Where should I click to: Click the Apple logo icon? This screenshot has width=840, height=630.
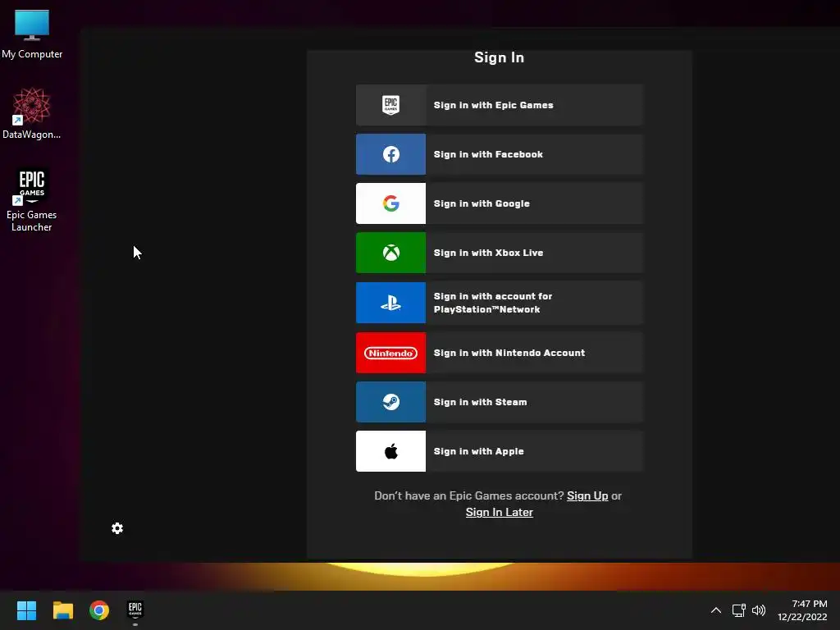(x=390, y=451)
